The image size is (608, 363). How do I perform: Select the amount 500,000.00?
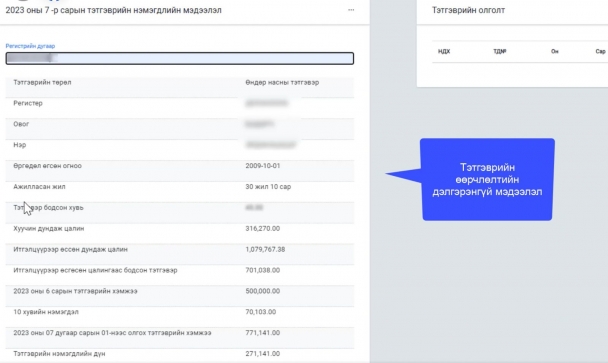[263, 292]
